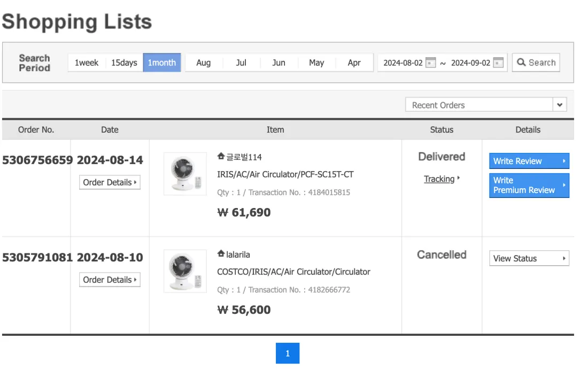Click Write Premium Review button
The height and width of the screenshot is (370, 588).
(x=529, y=185)
